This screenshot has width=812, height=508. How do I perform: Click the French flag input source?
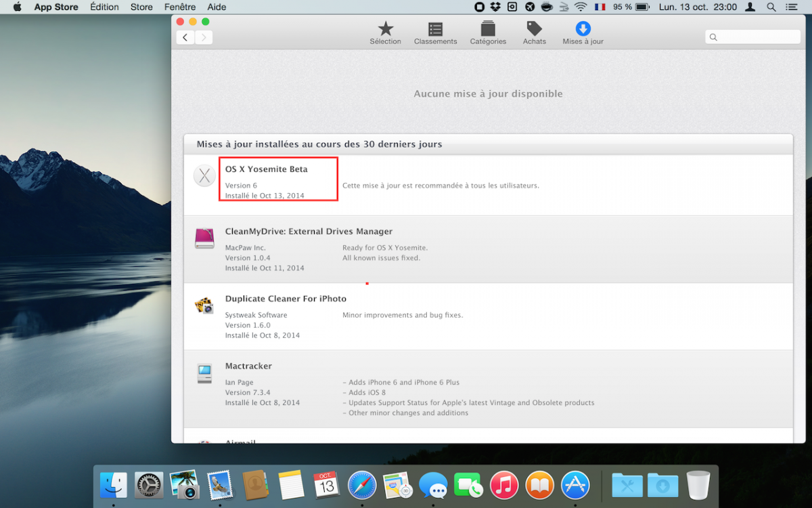point(600,7)
